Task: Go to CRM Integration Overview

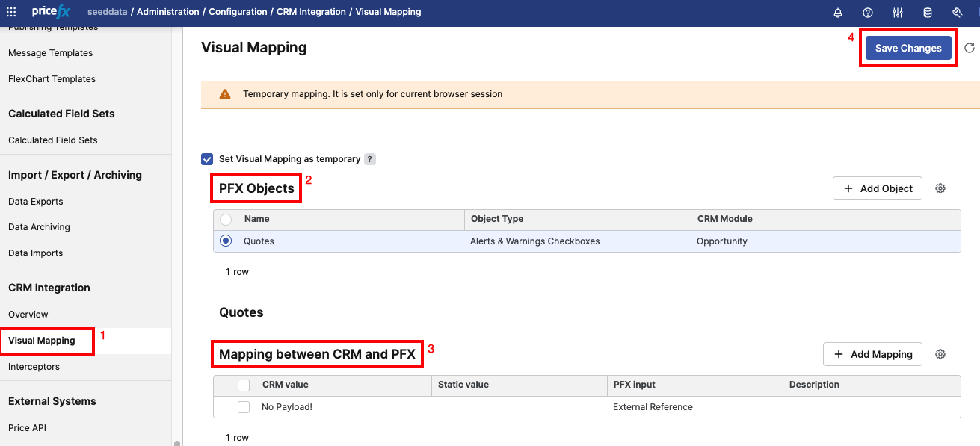Action: click(28, 315)
